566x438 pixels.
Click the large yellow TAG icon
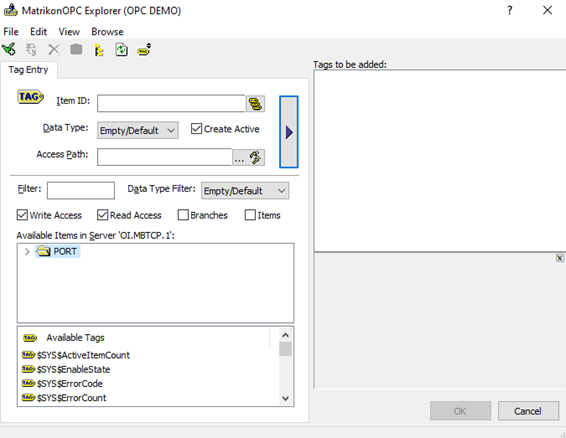(x=31, y=97)
